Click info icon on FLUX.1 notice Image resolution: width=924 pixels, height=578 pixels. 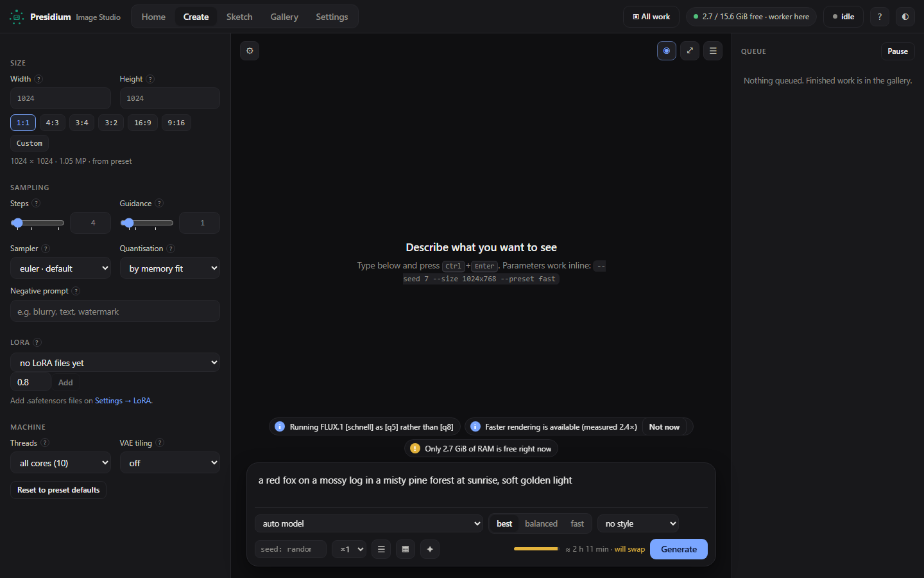(280, 426)
